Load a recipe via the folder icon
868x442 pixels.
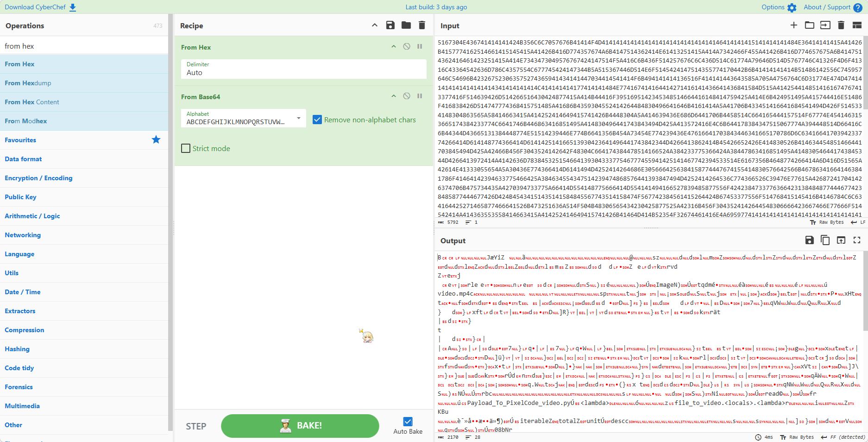tap(406, 25)
